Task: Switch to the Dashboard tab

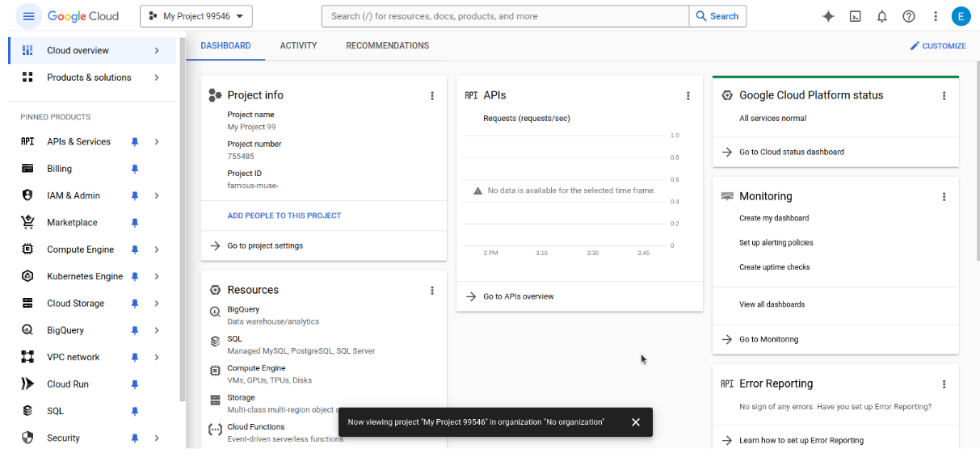Action: 225,46
